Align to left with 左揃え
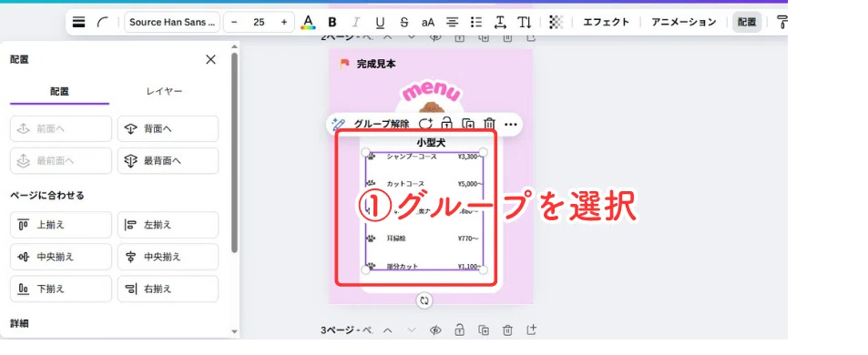The height and width of the screenshot is (355, 868). 168,225
